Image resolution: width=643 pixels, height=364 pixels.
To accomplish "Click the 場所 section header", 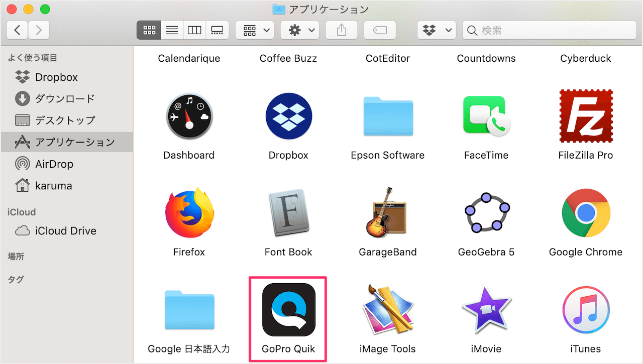I will pyautogui.click(x=16, y=257).
